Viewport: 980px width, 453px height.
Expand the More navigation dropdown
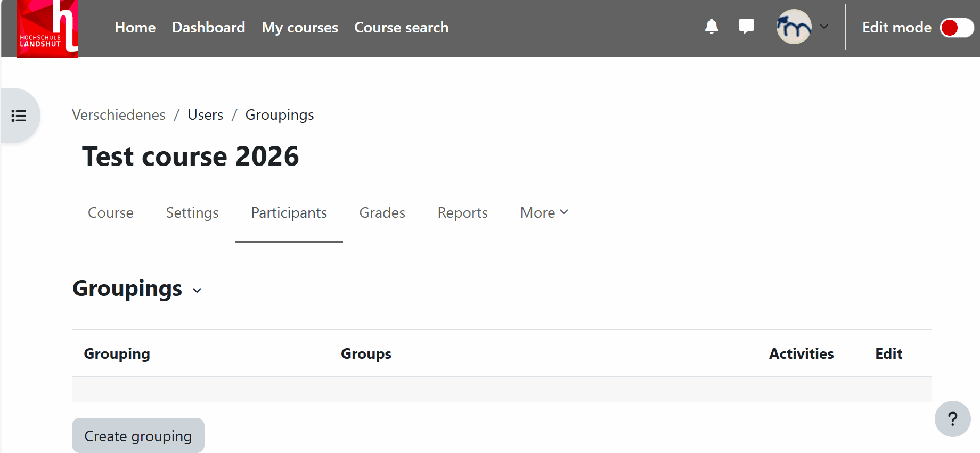tap(544, 213)
